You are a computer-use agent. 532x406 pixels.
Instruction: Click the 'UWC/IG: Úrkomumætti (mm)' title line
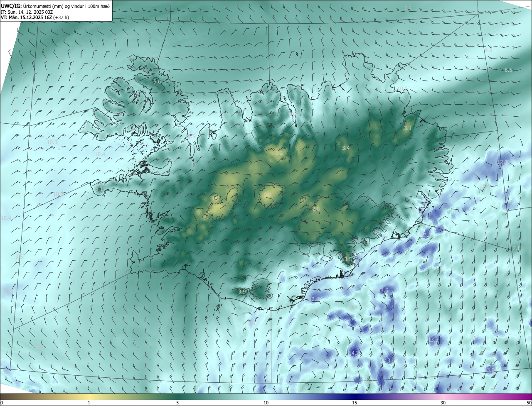55,6
